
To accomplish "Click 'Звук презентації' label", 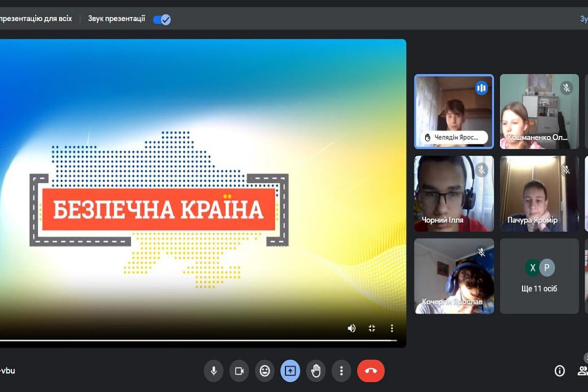I will point(117,19).
